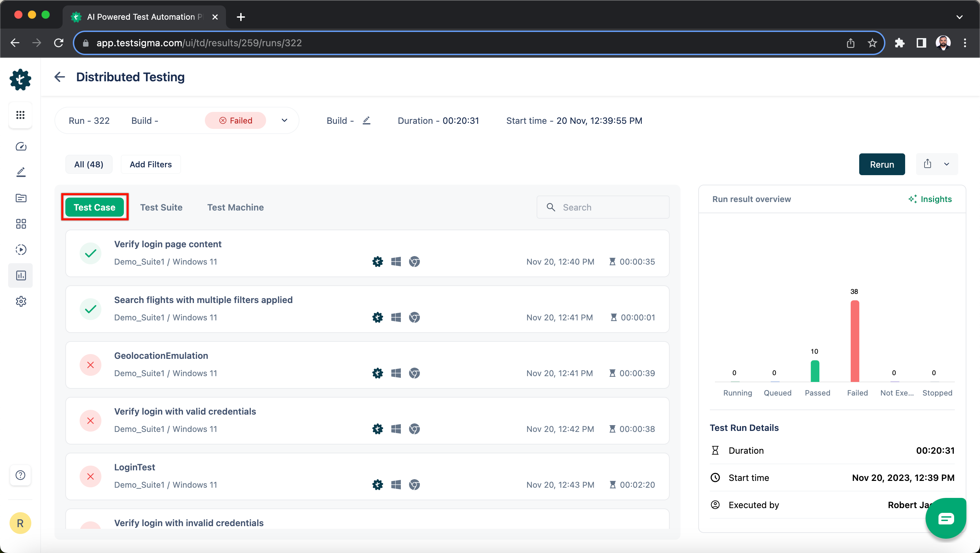Click the green Passed bar in chart

click(815, 371)
